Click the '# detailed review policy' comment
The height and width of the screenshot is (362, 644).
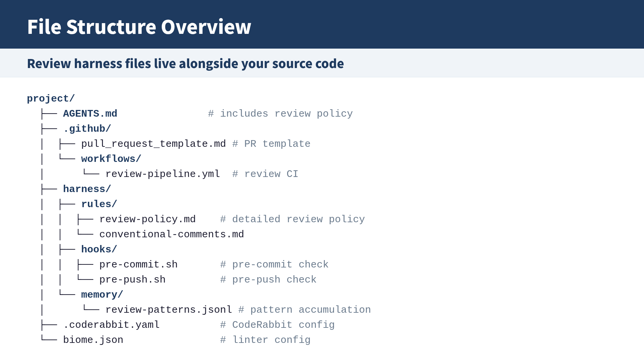pos(292,219)
